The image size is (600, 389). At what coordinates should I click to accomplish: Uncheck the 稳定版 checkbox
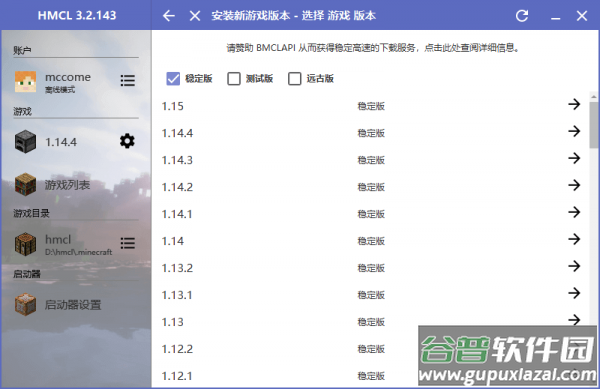pos(173,78)
